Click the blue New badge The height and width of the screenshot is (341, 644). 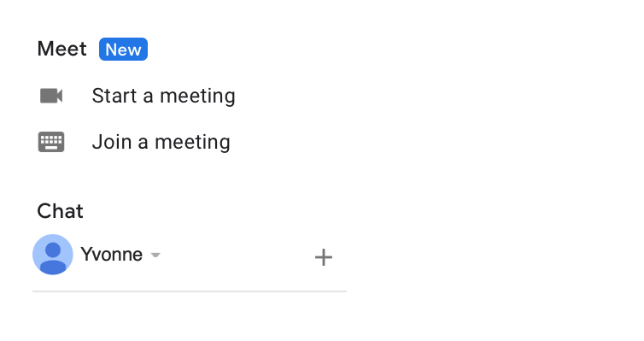pos(123,50)
